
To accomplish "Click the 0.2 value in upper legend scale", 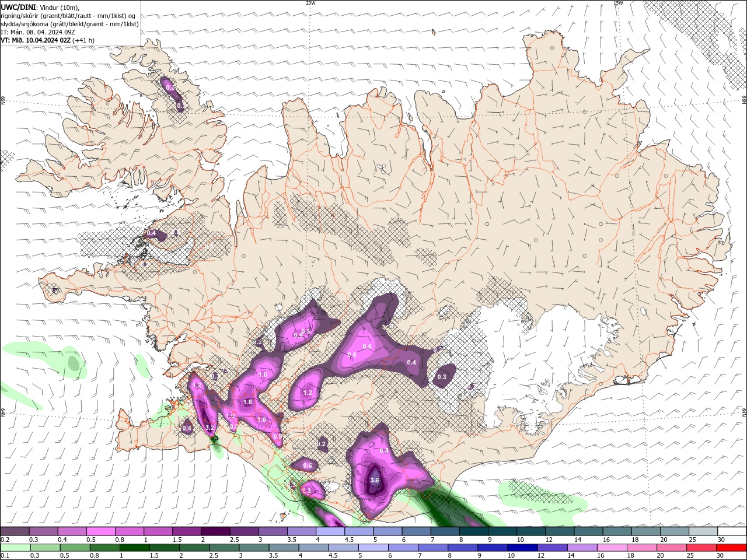I will click(5, 540).
